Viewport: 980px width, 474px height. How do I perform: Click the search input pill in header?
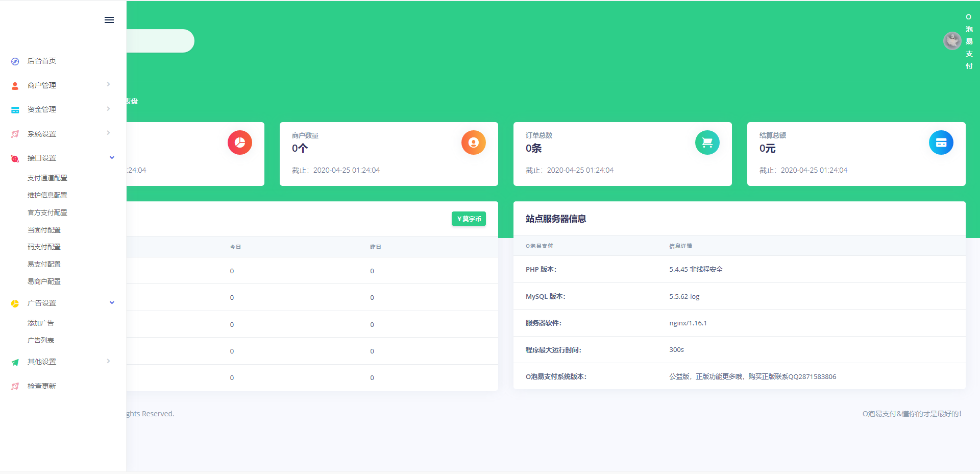pos(160,41)
